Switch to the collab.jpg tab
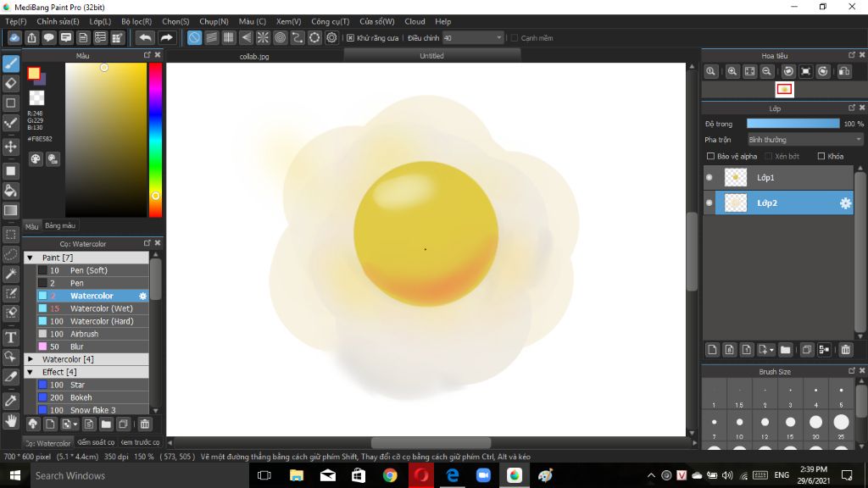 [254, 56]
